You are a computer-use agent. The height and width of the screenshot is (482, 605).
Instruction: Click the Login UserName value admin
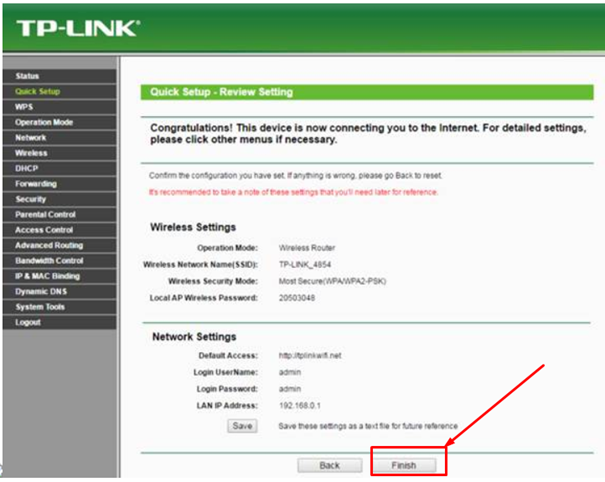[x=289, y=372]
